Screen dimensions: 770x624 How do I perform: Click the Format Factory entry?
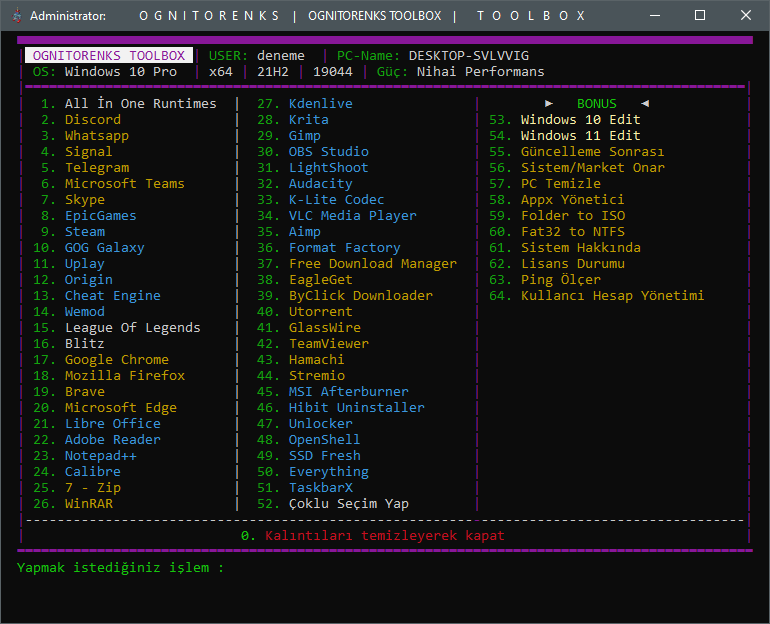345,248
